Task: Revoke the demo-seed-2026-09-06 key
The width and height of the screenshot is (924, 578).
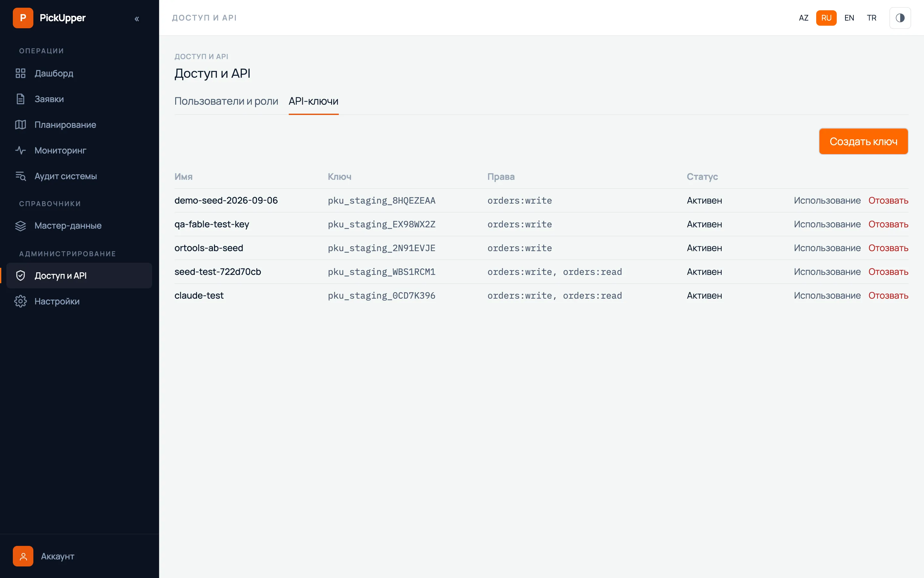Action: 888,200
